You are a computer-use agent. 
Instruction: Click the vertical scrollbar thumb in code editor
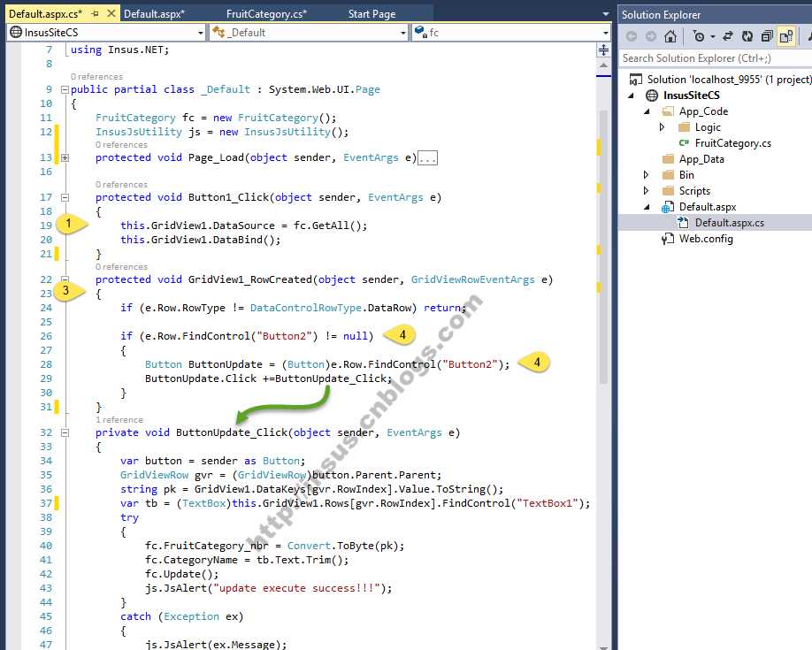coord(603,247)
